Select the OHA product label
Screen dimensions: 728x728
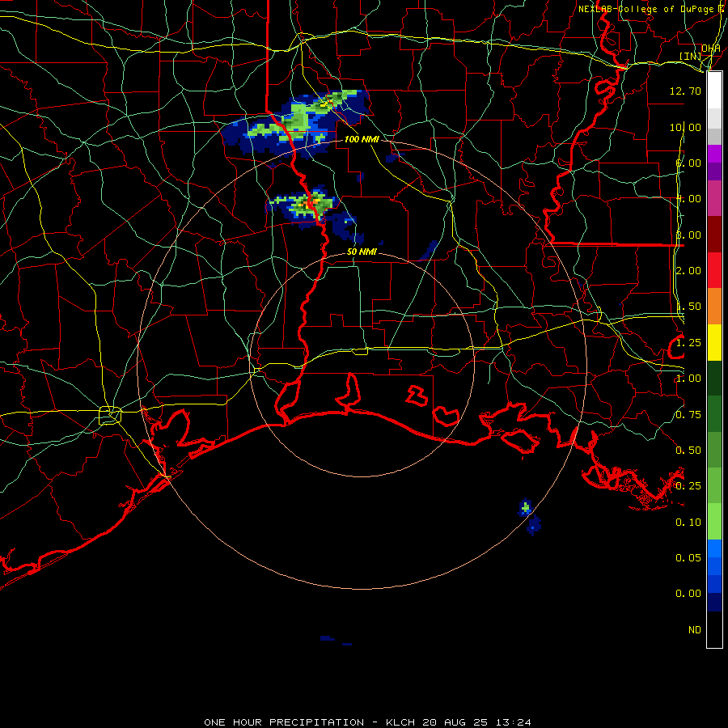[x=711, y=48]
